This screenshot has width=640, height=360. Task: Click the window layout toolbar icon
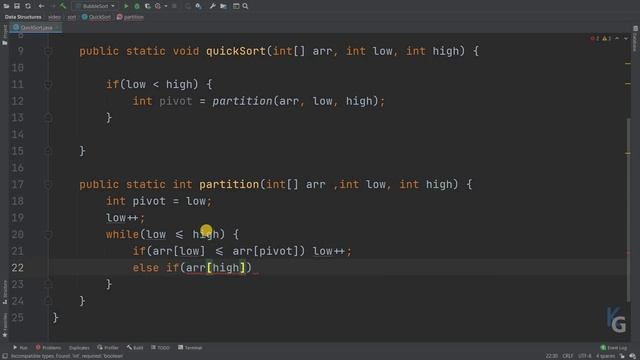point(236,6)
